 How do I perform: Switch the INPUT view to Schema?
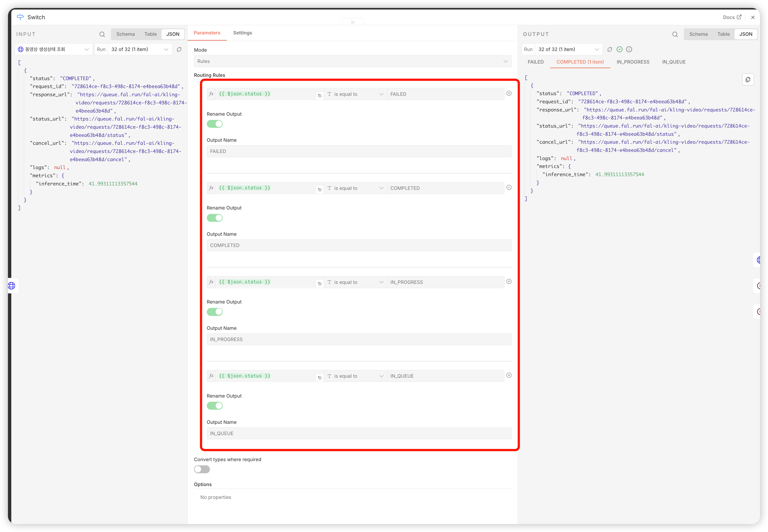pyautogui.click(x=125, y=34)
